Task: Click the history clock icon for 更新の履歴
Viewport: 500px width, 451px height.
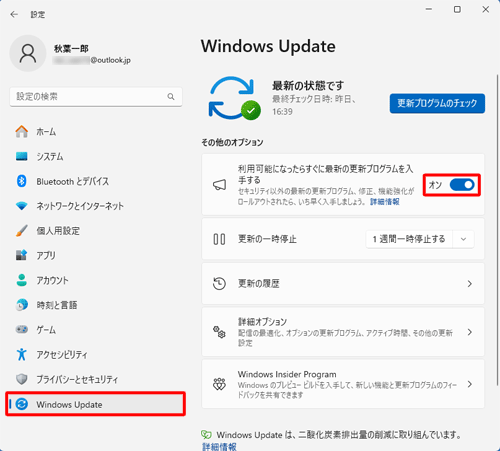Action: [219, 284]
